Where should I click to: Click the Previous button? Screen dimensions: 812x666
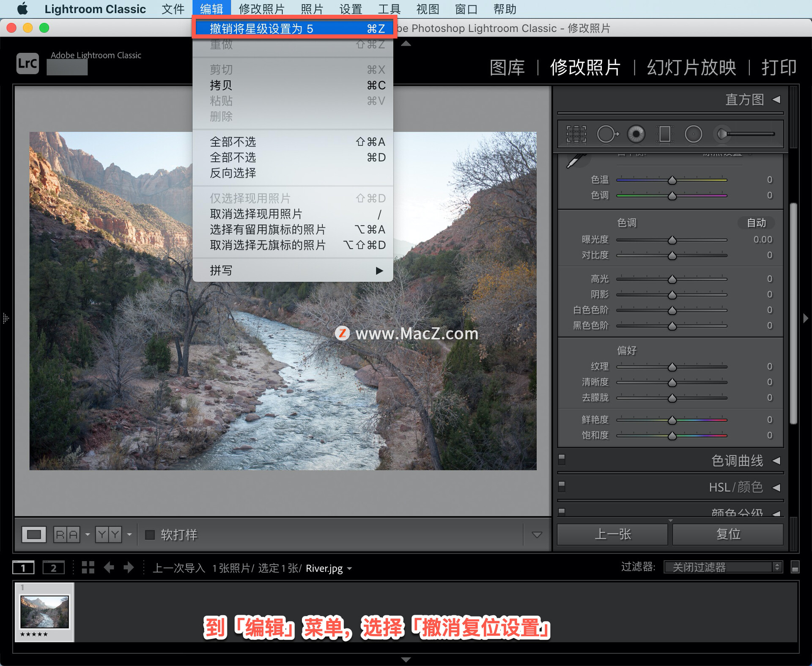pyautogui.click(x=612, y=534)
